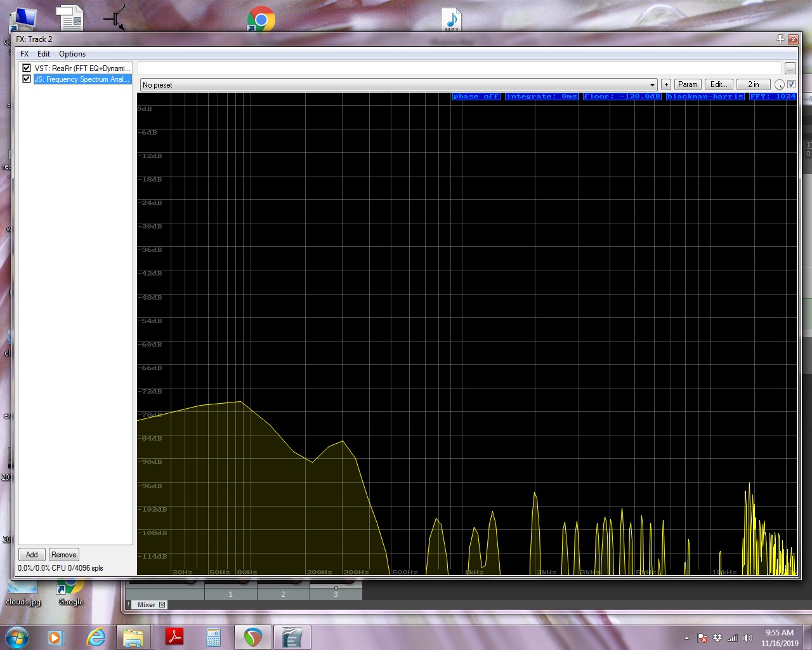812x650 pixels.
Task: Open the Options menu
Action: coord(72,54)
